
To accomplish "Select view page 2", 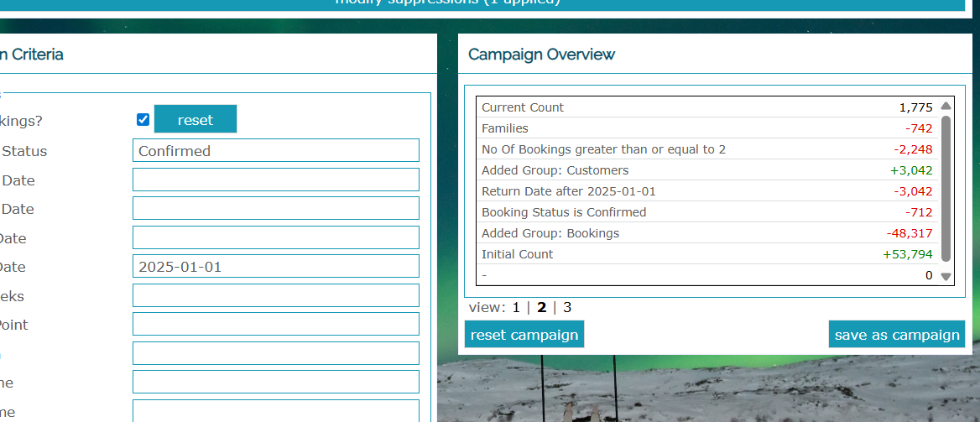I will (541, 307).
